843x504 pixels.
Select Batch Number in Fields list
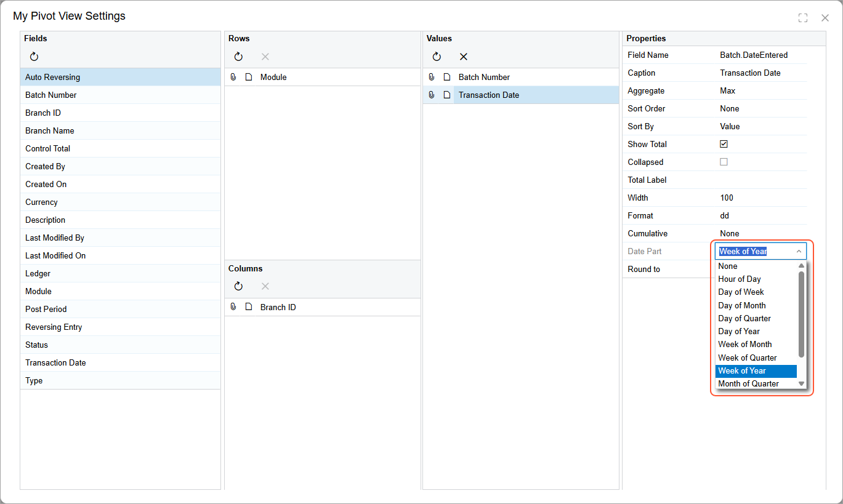[x=120, y=95]
